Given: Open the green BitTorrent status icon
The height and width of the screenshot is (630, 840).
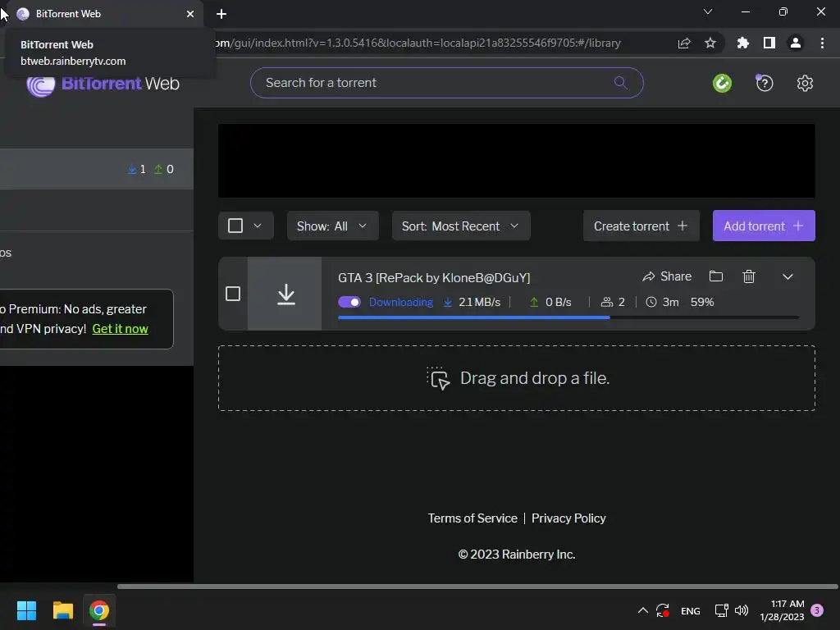Looking at the screenshot, I should click(722, 83).
